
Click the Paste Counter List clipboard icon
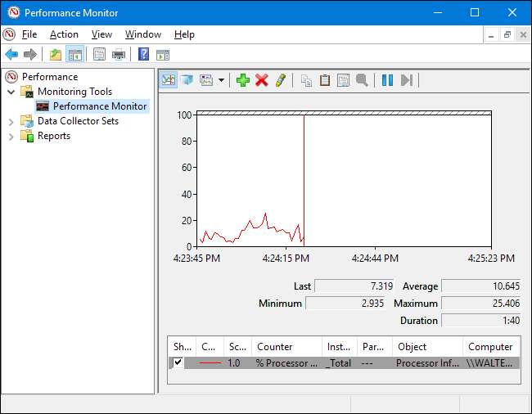(x=324, y=80)
